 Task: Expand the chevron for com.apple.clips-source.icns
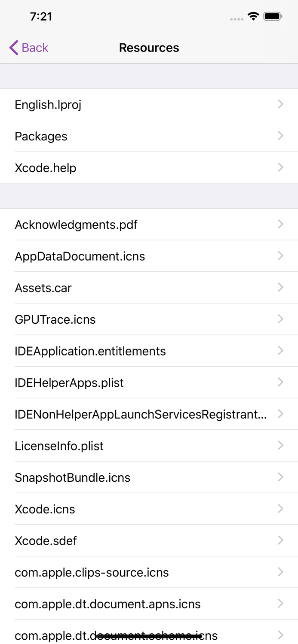point(280,571)
